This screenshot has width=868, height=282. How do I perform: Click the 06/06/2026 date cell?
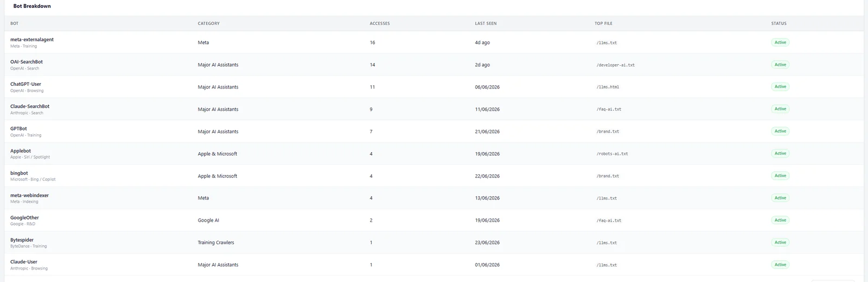click(x=487, y=87)
